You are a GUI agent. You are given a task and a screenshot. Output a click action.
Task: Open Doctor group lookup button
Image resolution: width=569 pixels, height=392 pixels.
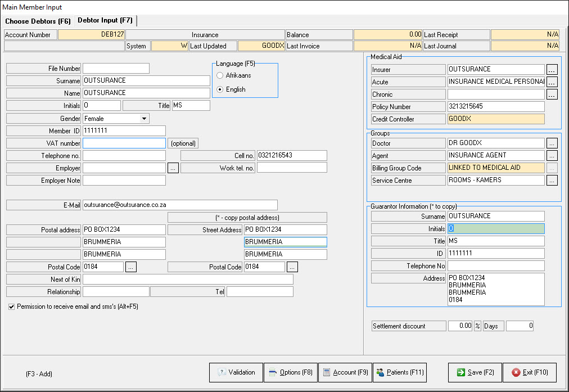pyautogui.click(x=552, y=143)
